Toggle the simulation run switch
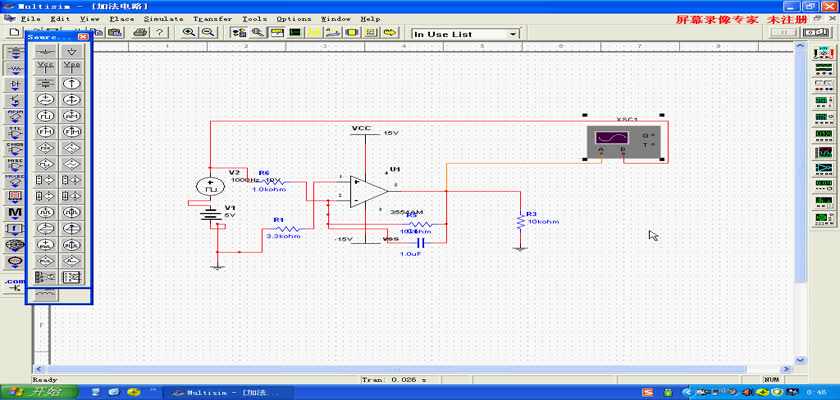The width and height of the screenshot is (840, 400). tap(818, 33)
